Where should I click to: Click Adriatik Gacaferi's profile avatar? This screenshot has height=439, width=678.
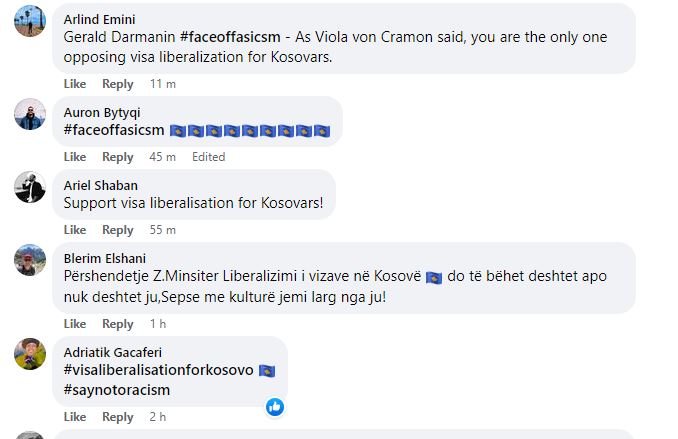pyautogui.click(x=30, y=354)
